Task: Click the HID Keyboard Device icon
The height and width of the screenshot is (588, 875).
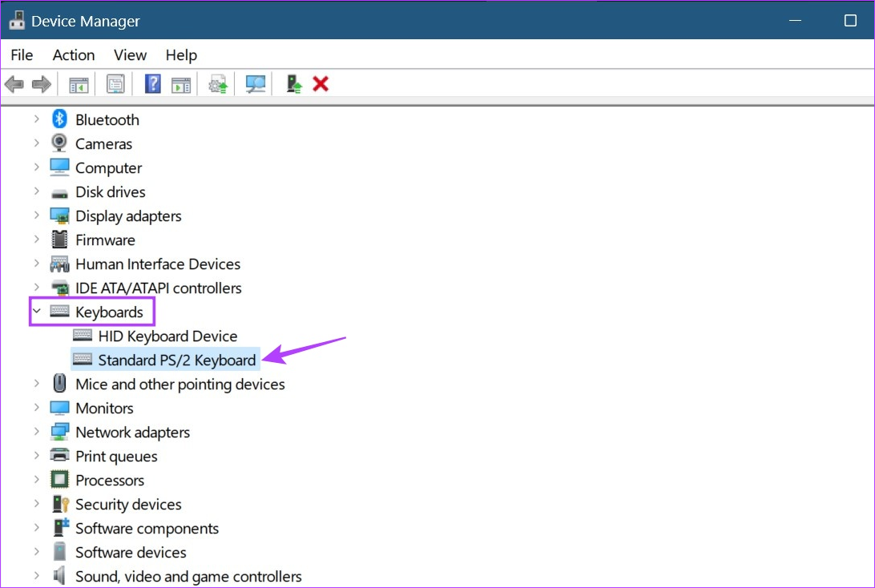Action: tap(83, 336)
